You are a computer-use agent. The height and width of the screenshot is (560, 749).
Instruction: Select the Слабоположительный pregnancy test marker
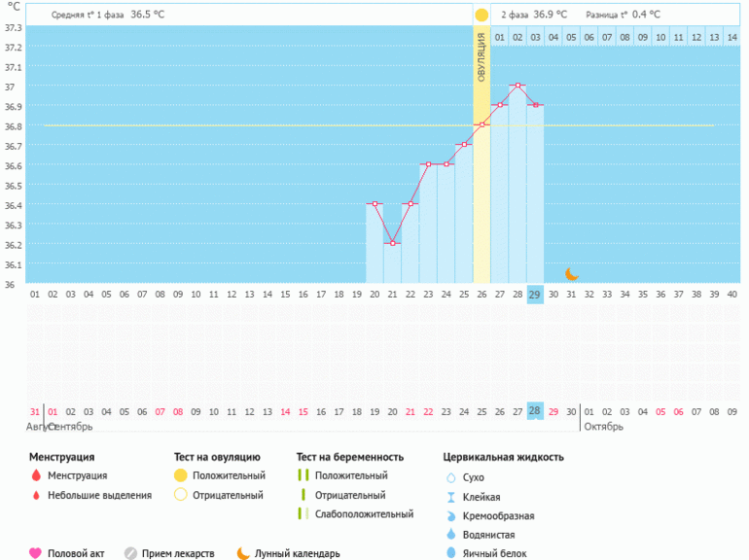[x=303, y=513]
